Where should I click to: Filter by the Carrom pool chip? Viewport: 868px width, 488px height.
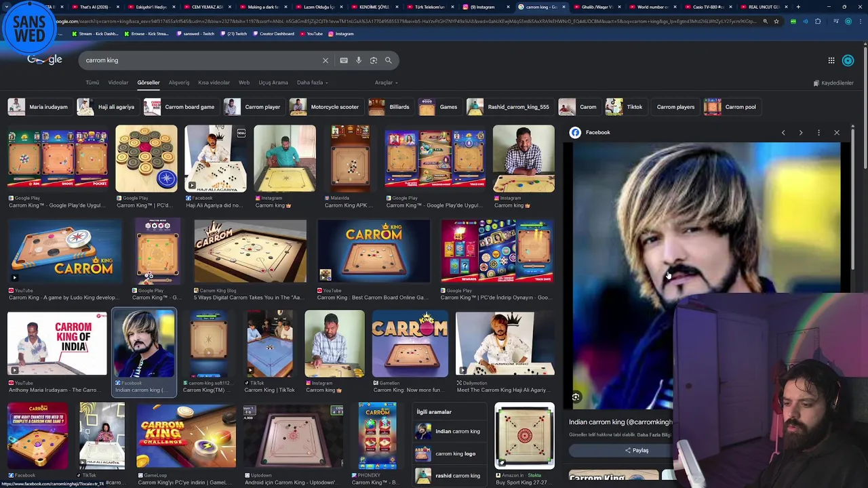(x=731, y=107)
